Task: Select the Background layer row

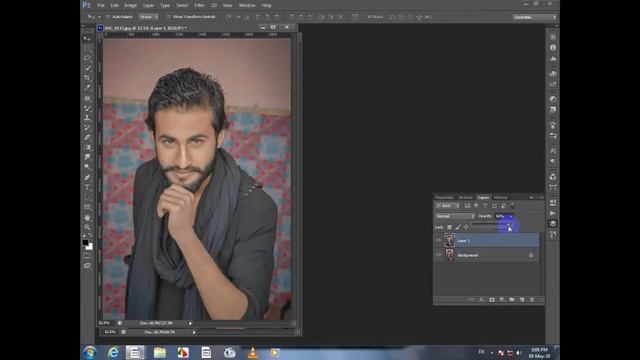Action: (486, 255)
